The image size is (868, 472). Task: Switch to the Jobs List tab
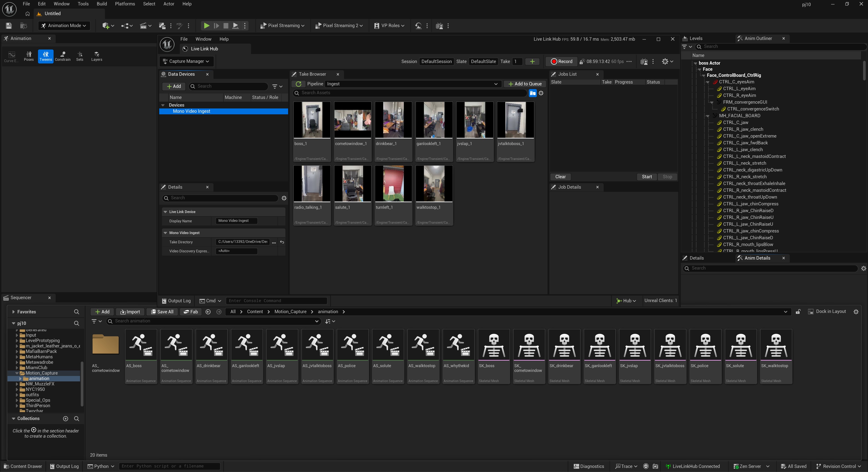(567, 74)
